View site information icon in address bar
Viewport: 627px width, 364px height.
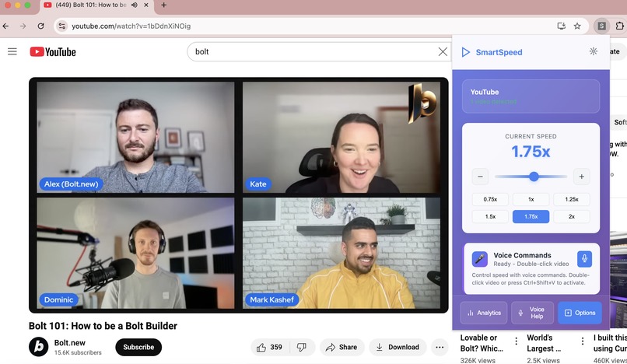(x=62, y=26)
